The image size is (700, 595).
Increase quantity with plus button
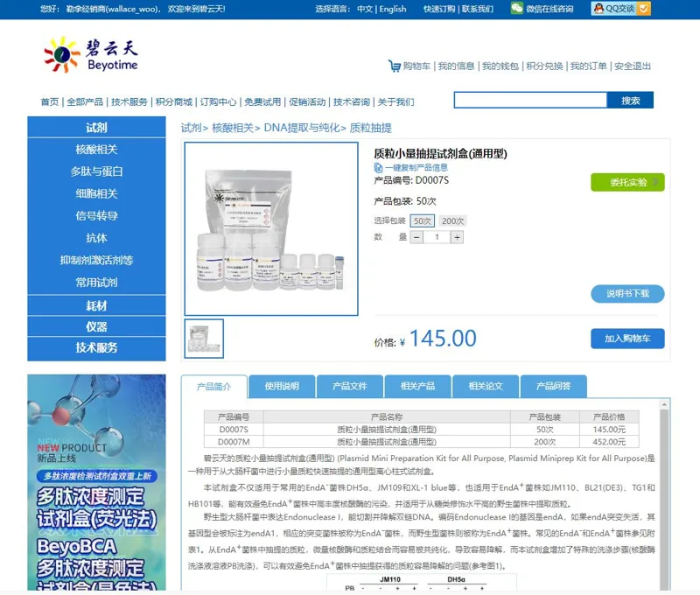(457, 237)
